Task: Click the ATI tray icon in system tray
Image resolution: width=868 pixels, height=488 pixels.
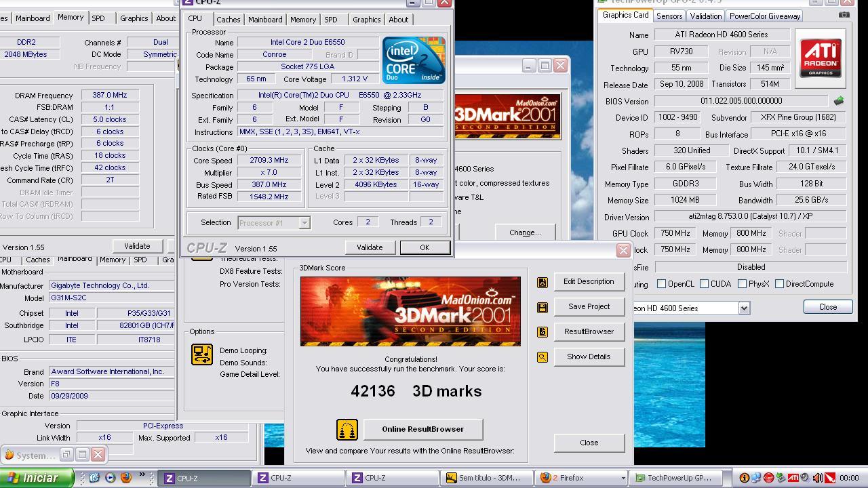Action: [x=793, y=478]
